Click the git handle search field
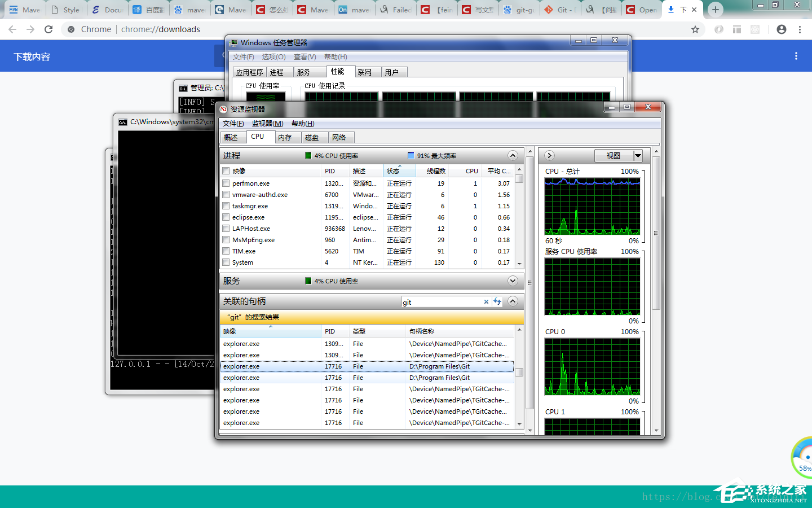The image size is (812, 508). tap(441, 303)
